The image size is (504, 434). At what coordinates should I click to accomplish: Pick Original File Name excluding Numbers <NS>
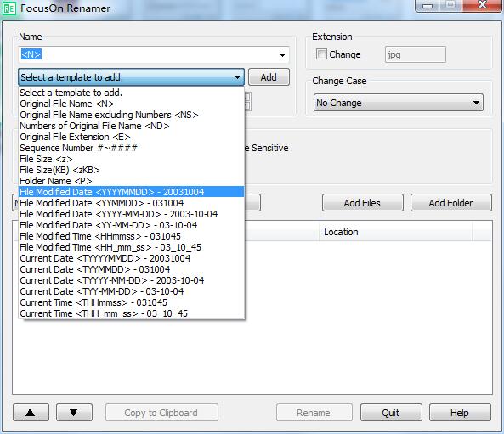click(132, 115)
